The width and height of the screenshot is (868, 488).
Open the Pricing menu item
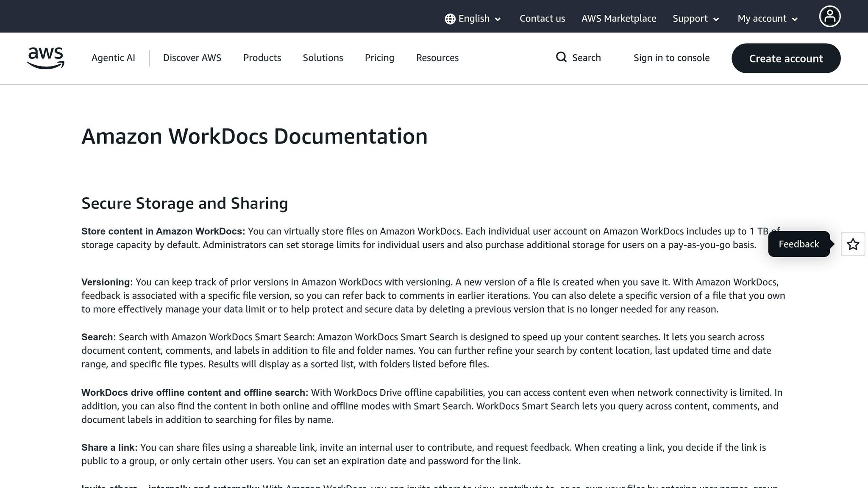tap(379, 58)
